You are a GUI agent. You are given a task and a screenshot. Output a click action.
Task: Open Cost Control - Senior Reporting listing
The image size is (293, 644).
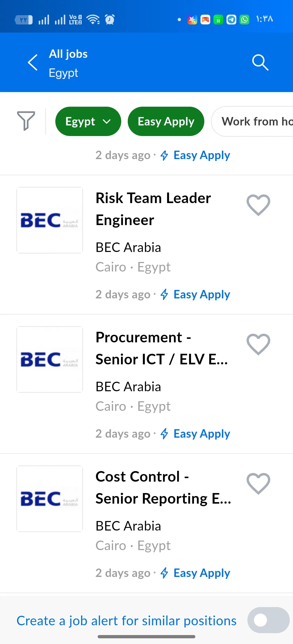pyautogui.click(x=163, y=487)
